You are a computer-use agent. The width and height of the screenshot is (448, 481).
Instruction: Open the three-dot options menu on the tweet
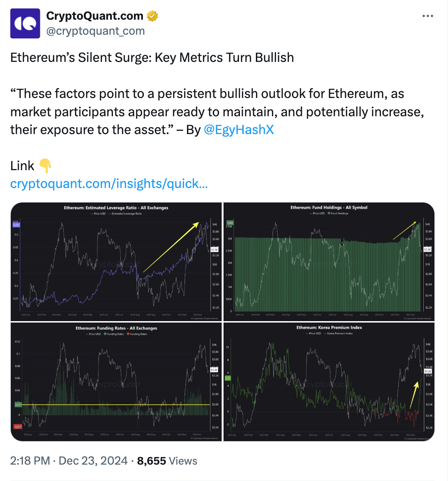[x=428, y=15]
